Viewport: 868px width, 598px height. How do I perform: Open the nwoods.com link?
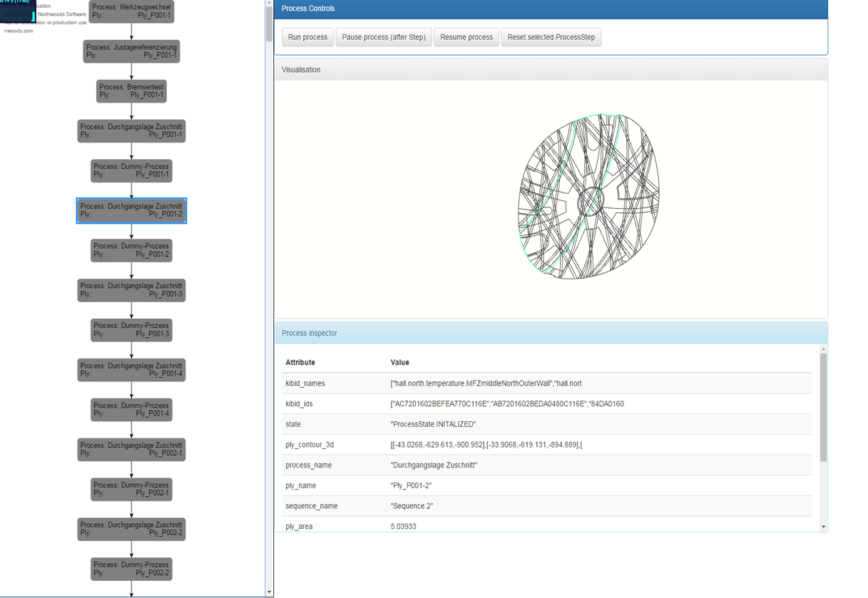[18, 31]
